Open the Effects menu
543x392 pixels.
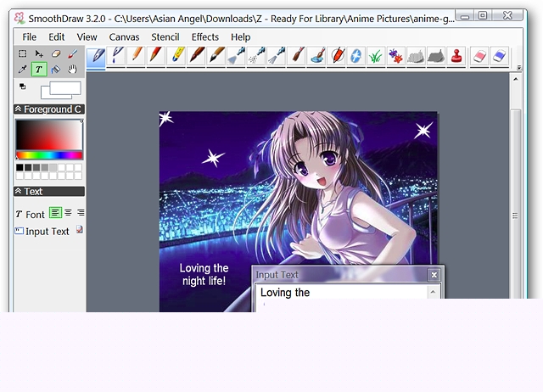[205, 37]
